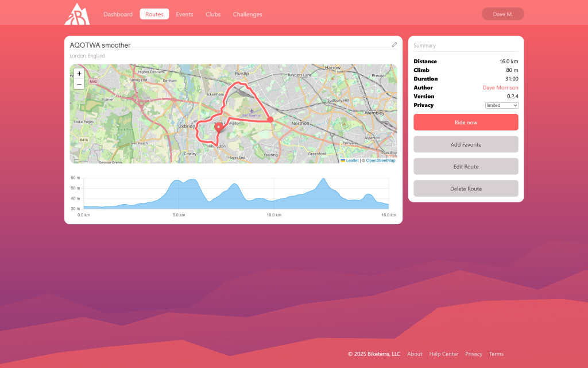588x368 pixels.
Task: Zoom in on the map
Action: click(79, 74)
